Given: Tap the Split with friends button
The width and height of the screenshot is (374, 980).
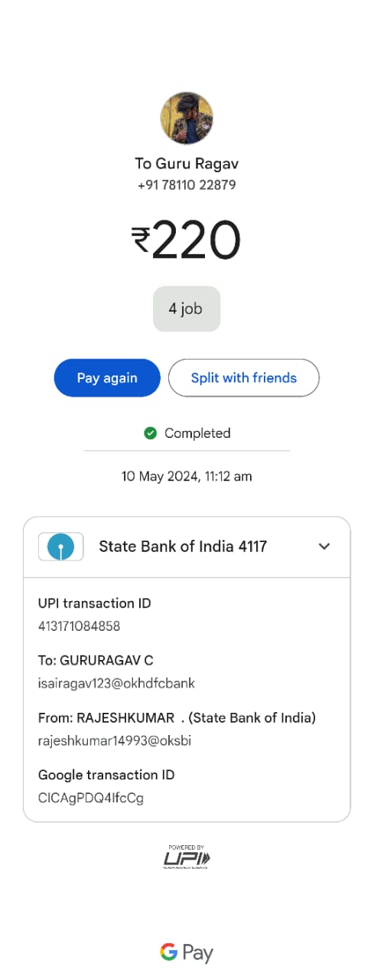Looking at the screenshot, I should pyautogui.click(x=244, y=378).
